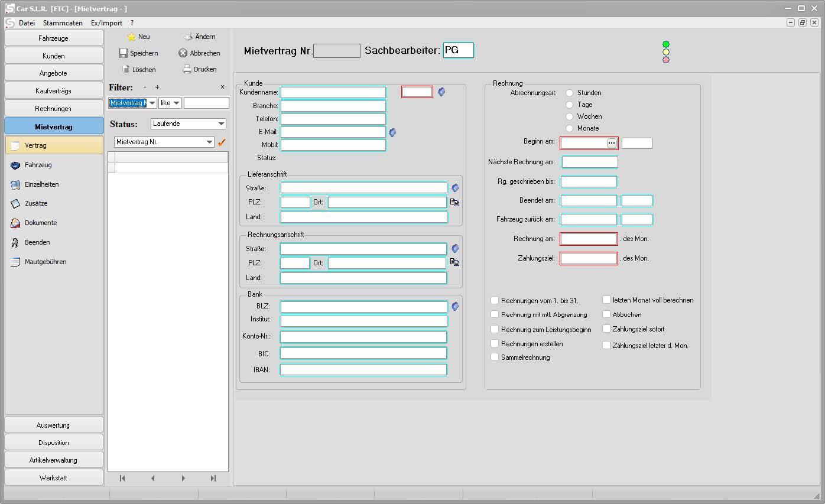The width and height of the screenshot is (825, 504).
Task: Click the Speichern floppy disk icon
Action: 124,53
